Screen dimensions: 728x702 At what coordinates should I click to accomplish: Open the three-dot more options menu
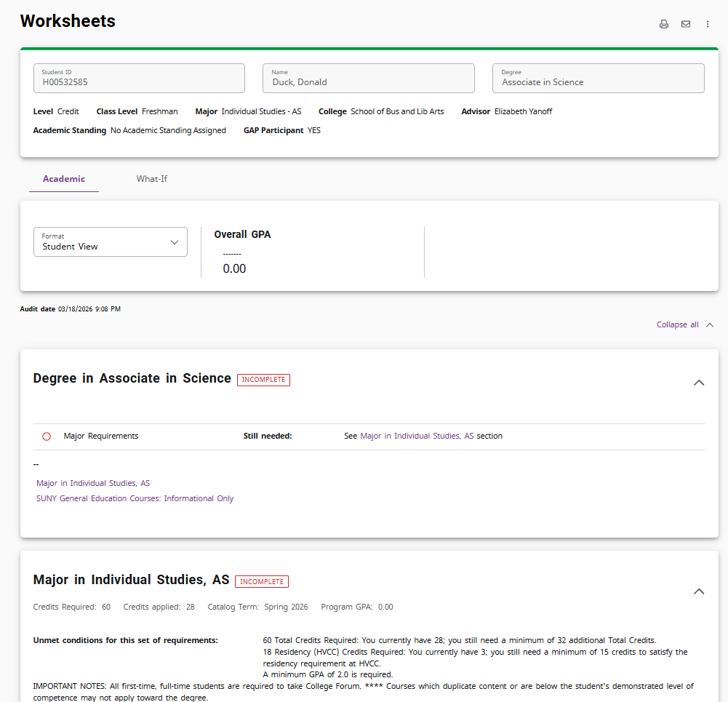(x=707, y=24)
